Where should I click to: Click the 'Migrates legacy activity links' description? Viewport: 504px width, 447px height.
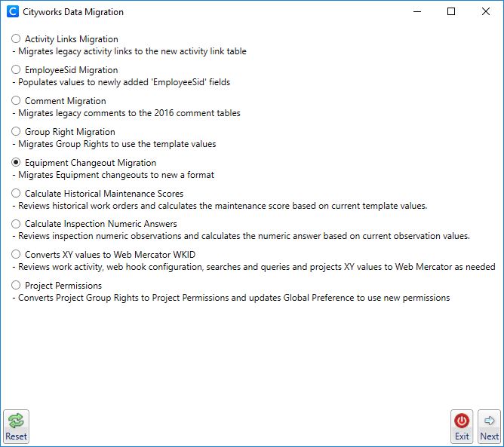pos(132,51)
